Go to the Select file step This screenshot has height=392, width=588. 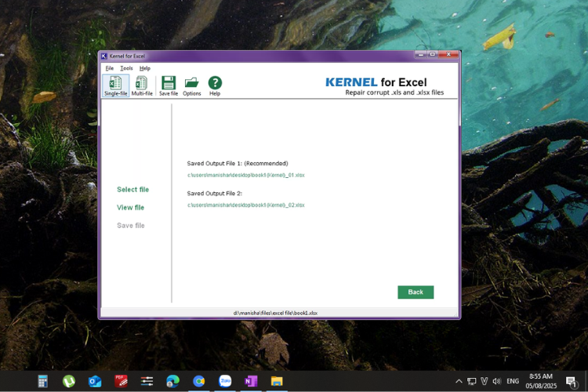[132, 190]
